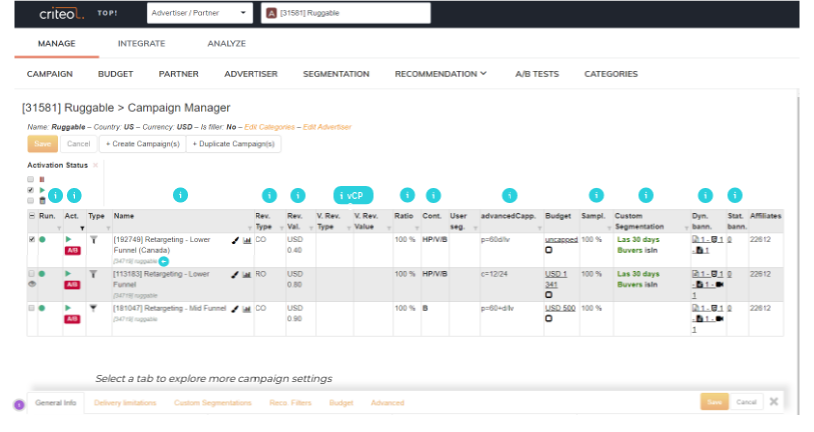Click the Cancel button in the bottom panel

click(x=746, y=402)
